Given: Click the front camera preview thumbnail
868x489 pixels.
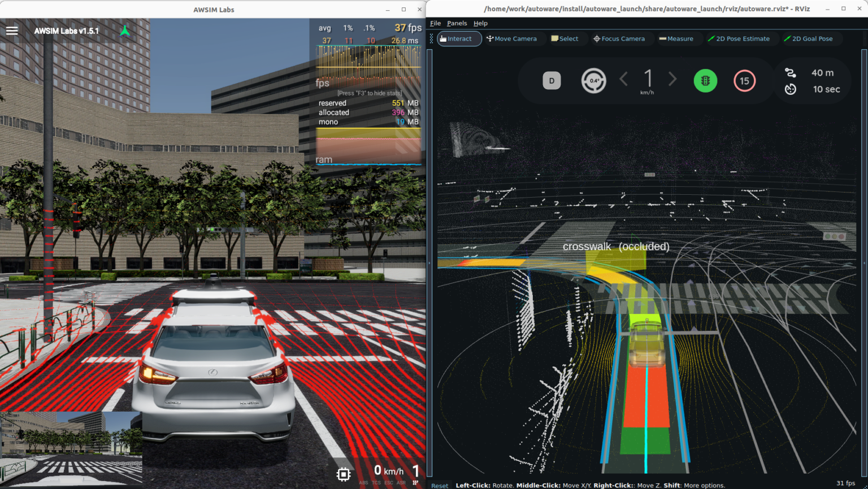Looking at the screenshot, I should 71,448.
